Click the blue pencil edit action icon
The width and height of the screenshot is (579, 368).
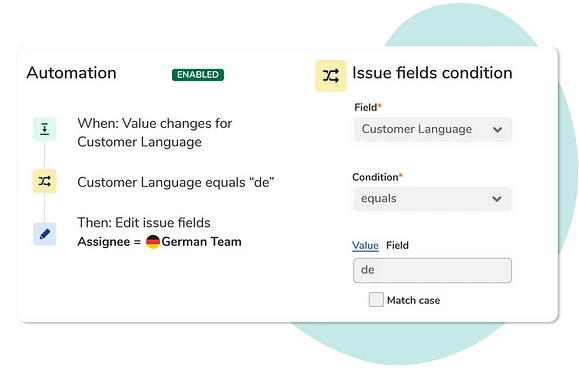(x=45, y=234)
